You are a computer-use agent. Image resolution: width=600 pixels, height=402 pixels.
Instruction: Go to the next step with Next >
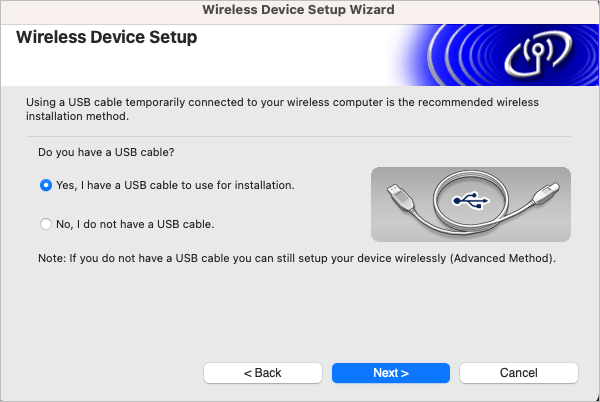point(391,373)
